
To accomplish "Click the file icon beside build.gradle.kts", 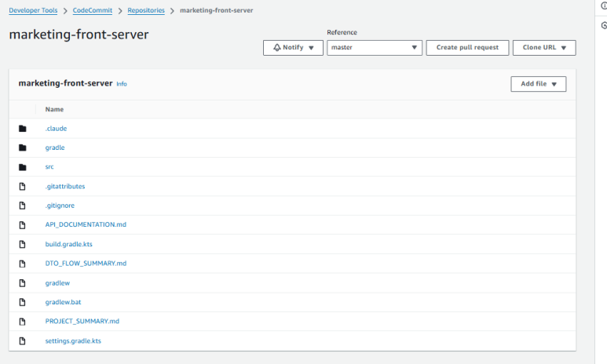I will click(x=22, y=244).
